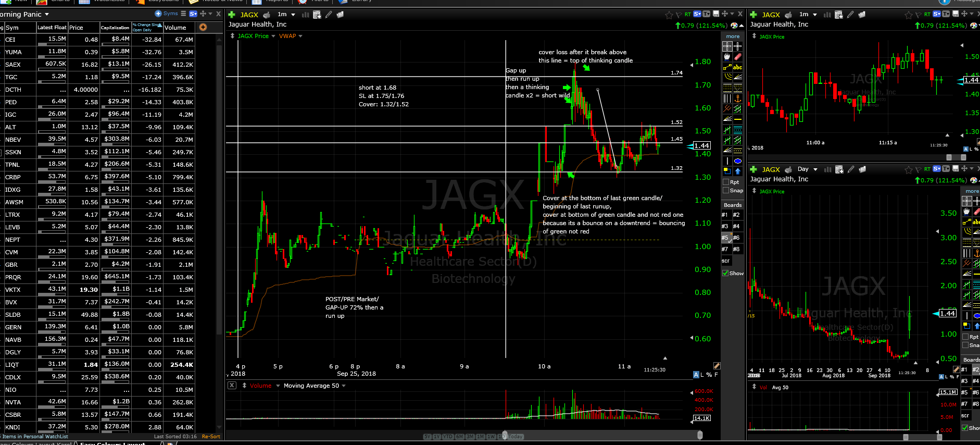Select the blue ellipse drawing tool
The image size is (980, 445).
738,161
